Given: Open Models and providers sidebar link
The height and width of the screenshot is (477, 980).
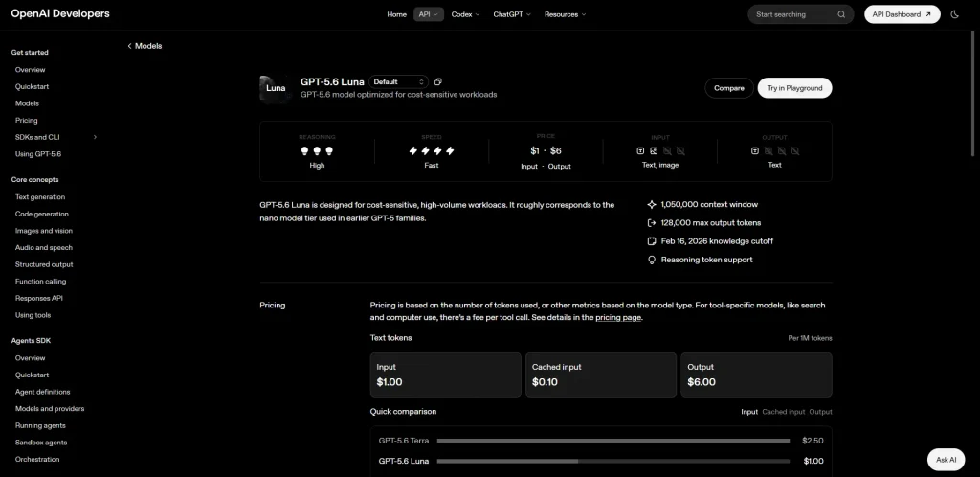Looking at the screenshot, I should coord(50,409).
